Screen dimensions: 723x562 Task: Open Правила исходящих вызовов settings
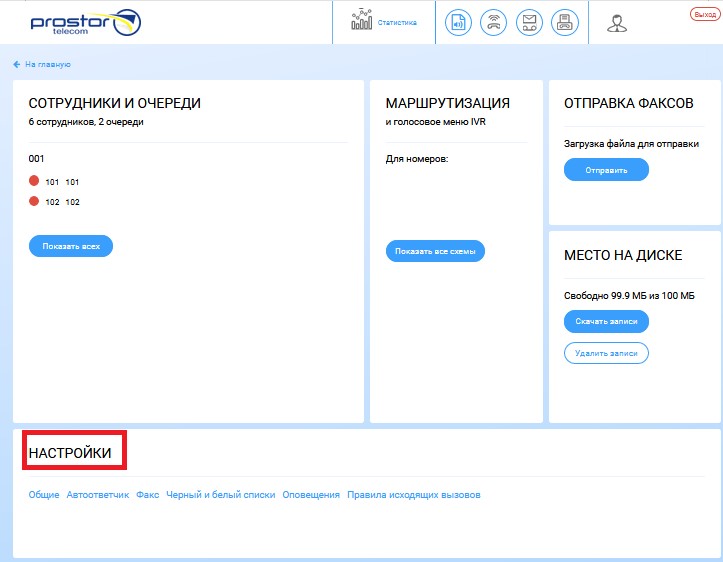point(414,495)
